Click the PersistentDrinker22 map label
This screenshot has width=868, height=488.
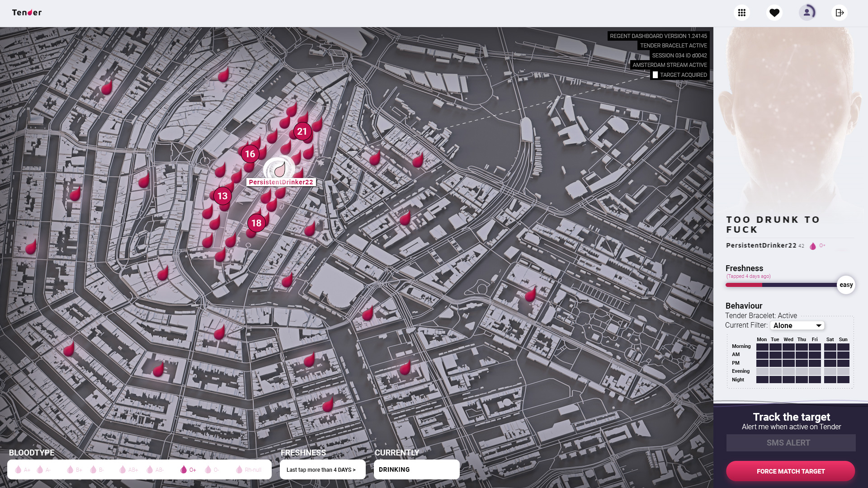click(281, 182)
